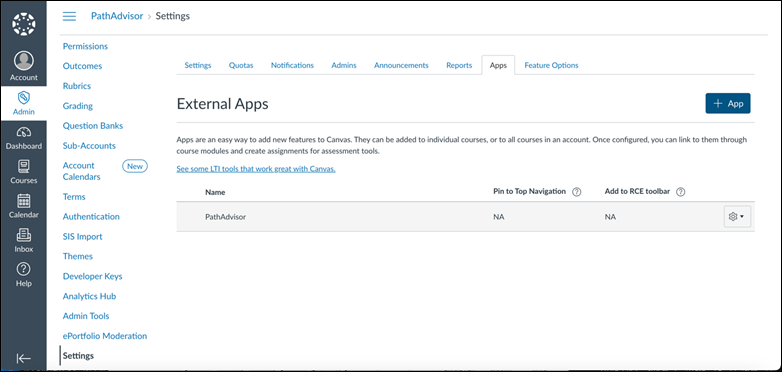This screenshot has height=372, width=782.
Task: Click the Name column header
Action: [x=215, y=192]
